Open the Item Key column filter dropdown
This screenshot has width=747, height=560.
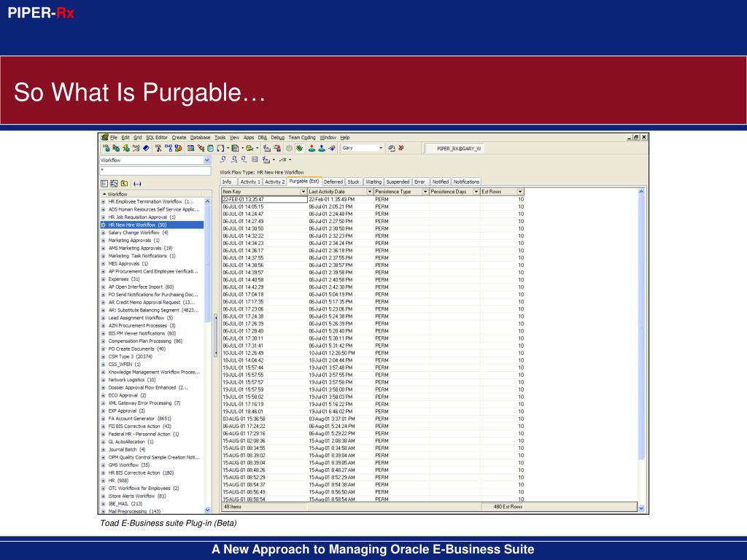303,192
